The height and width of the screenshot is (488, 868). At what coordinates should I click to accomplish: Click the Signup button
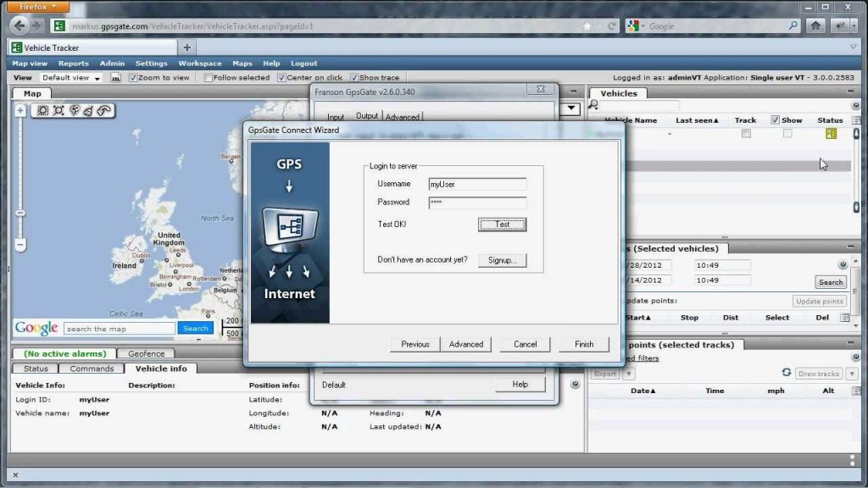pos(502,260)
